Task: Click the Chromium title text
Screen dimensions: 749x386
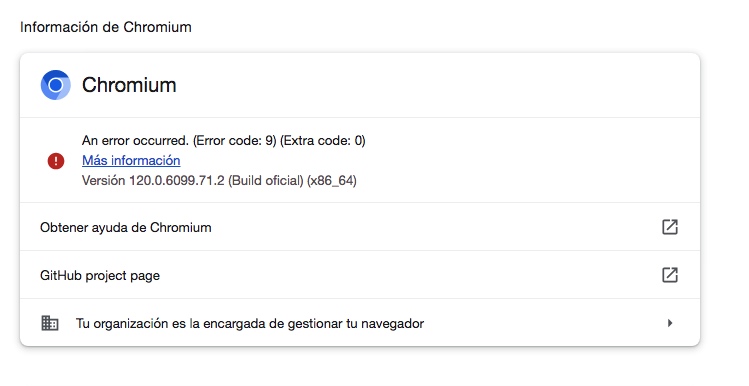Action: (x=129, y=85)
